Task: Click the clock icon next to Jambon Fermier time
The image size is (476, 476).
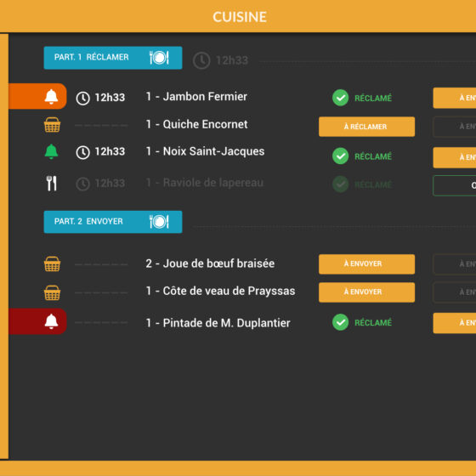Action: click(82, 99)
